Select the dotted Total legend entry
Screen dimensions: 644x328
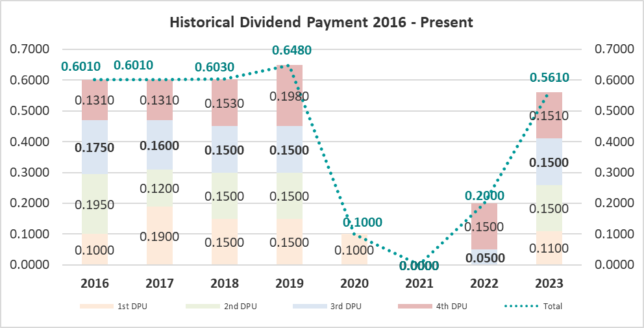coord(521,306)
